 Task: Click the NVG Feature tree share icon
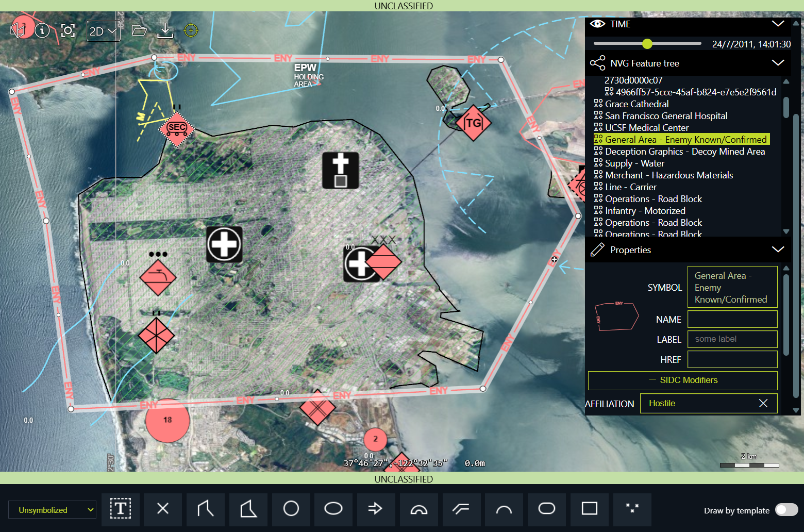(597, 63)
